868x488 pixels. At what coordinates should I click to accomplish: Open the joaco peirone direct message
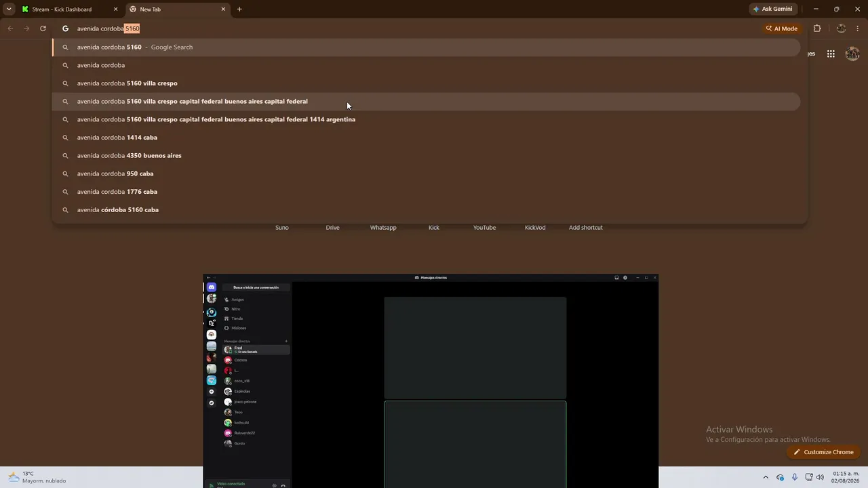coord(256,402)
